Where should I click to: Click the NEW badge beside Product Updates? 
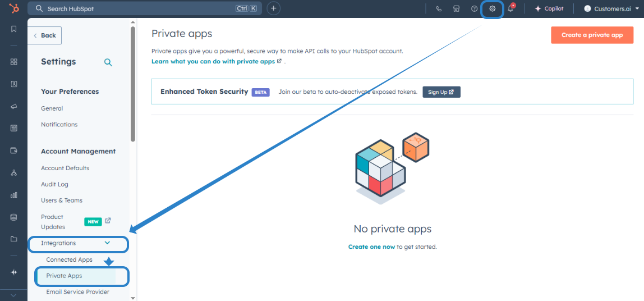click(x=93, y=222)
